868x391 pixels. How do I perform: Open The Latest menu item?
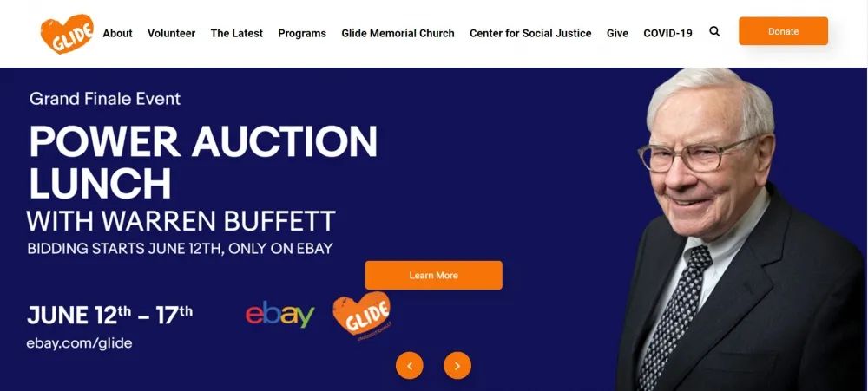[236, 33]
